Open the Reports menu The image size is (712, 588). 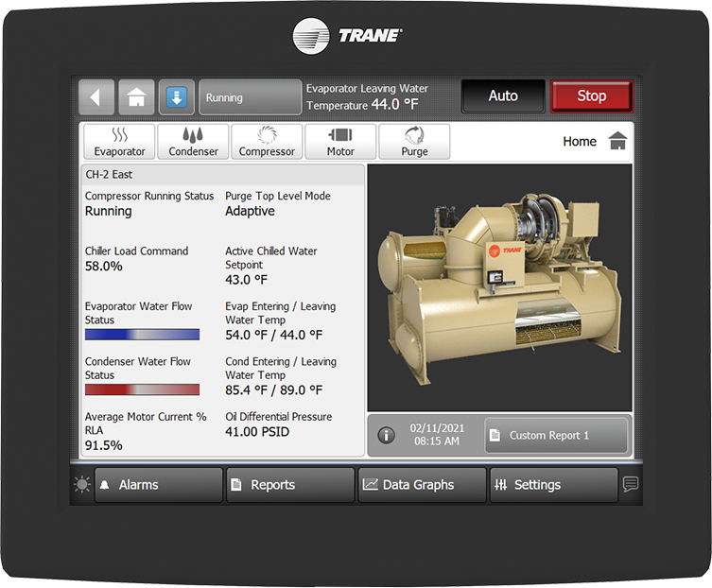(x=290, y=485)
